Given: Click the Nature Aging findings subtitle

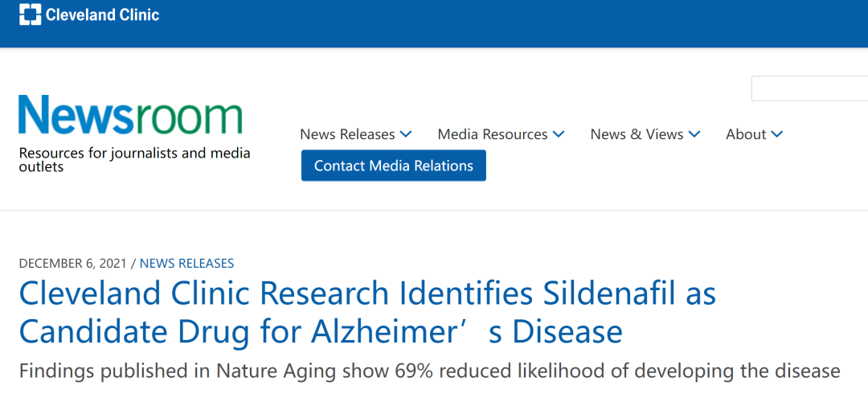Looking at the screenshot, I should [x=429, y=371].
